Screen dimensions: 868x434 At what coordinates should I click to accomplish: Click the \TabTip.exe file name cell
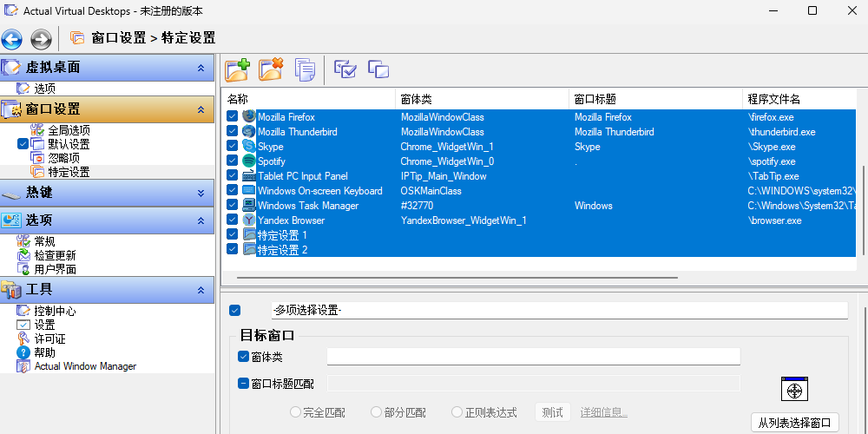[x=773, y=176]
